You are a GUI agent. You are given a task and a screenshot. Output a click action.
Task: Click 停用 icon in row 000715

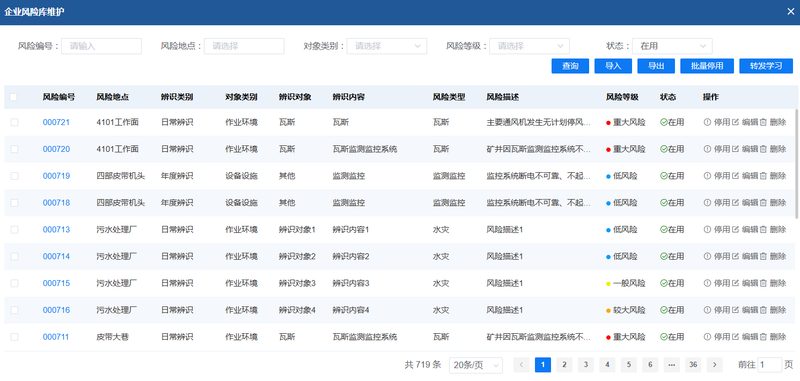(x=707, y=283)
